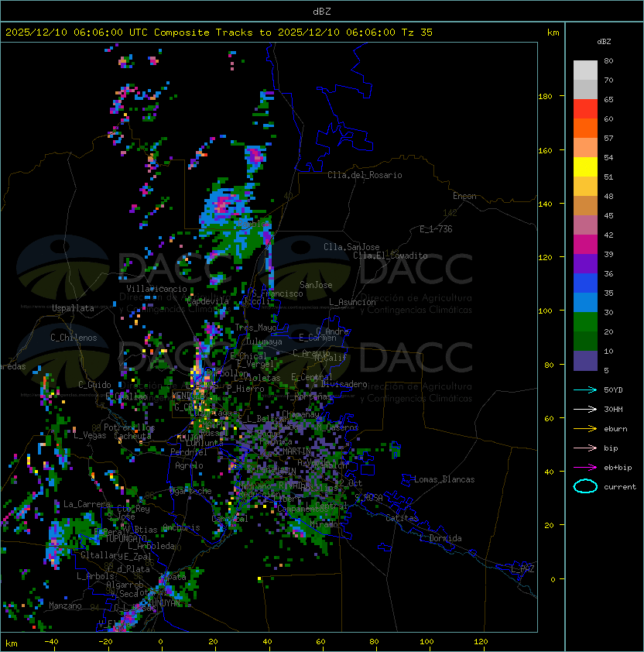644x652 pixels.
Task: Click the 'dBZ' heading above color legend
Action: coord(604,42)
